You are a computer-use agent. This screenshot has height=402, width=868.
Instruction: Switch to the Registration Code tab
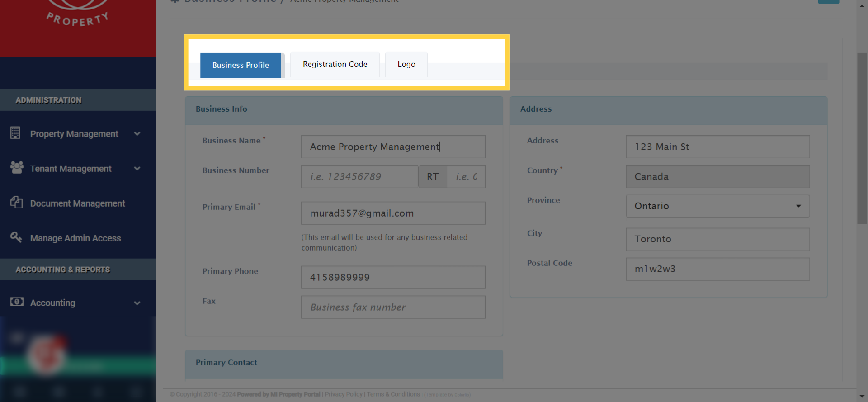pyautogui.click(x=335, y=65)
